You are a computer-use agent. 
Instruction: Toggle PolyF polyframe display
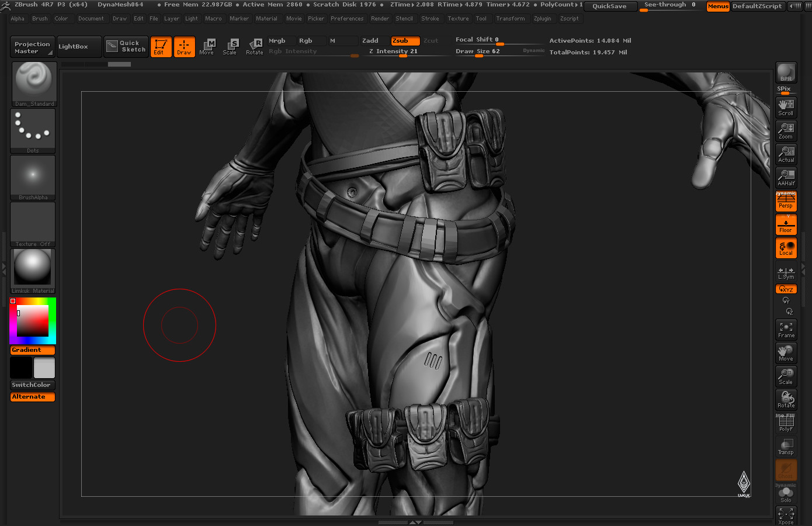coord(786,423)
